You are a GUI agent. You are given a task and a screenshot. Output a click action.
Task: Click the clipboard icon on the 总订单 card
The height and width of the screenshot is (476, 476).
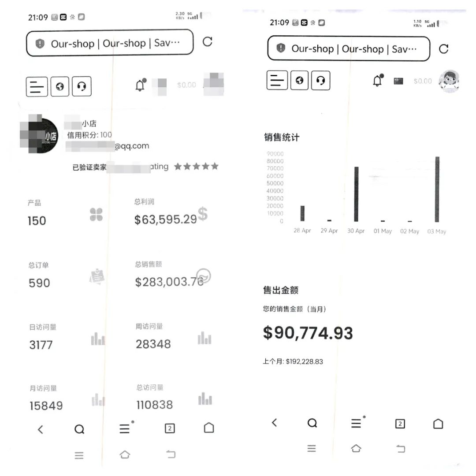[97, 276]
